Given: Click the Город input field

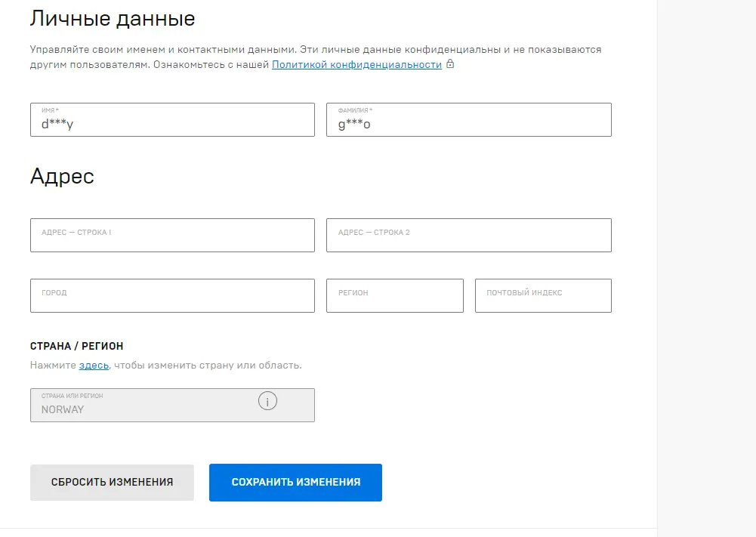Looking at the screenshot, I should pyautogui.click(x=173, y=295).
